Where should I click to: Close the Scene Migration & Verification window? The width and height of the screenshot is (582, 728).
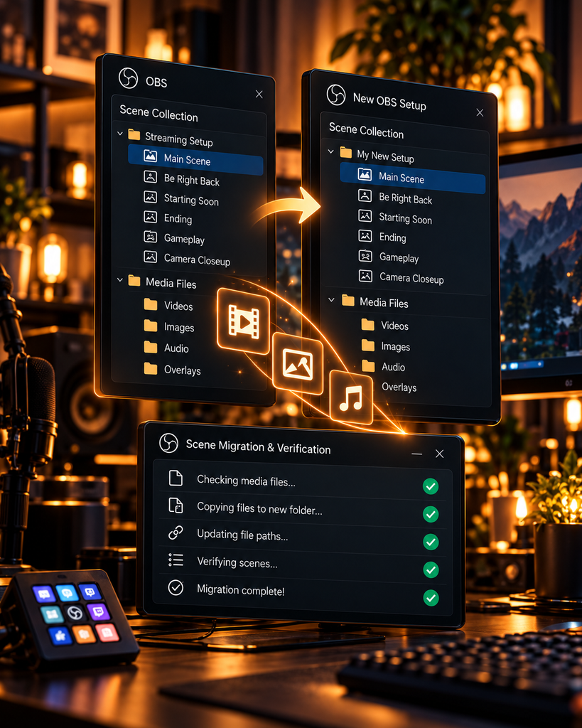coord(439,454)
